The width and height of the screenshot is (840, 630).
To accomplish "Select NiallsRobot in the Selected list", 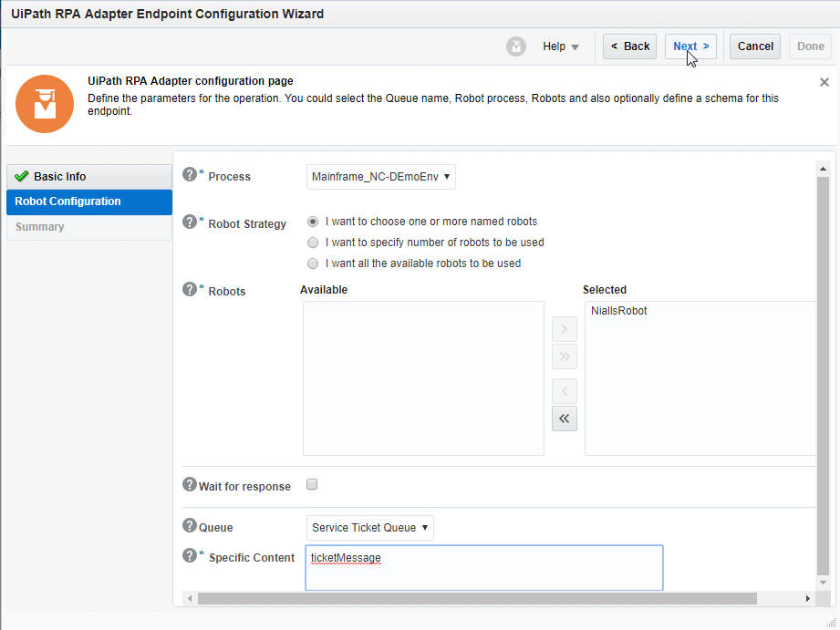I will tap(618, 311).
